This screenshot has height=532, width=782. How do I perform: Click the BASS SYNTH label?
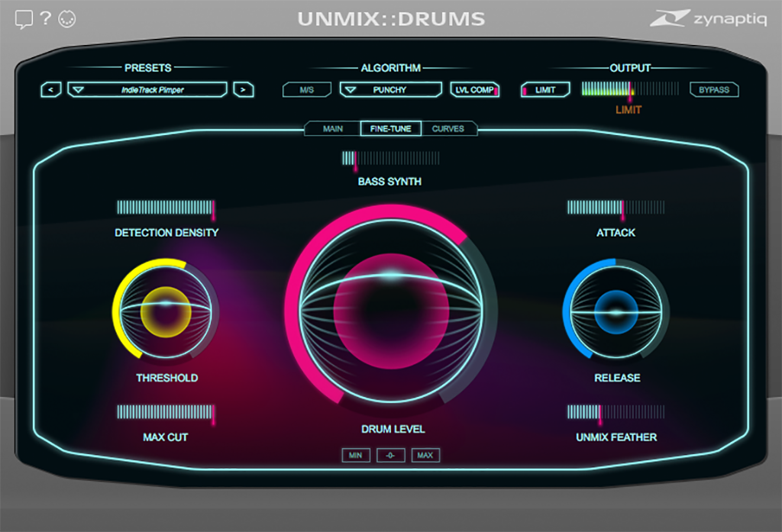389,182
